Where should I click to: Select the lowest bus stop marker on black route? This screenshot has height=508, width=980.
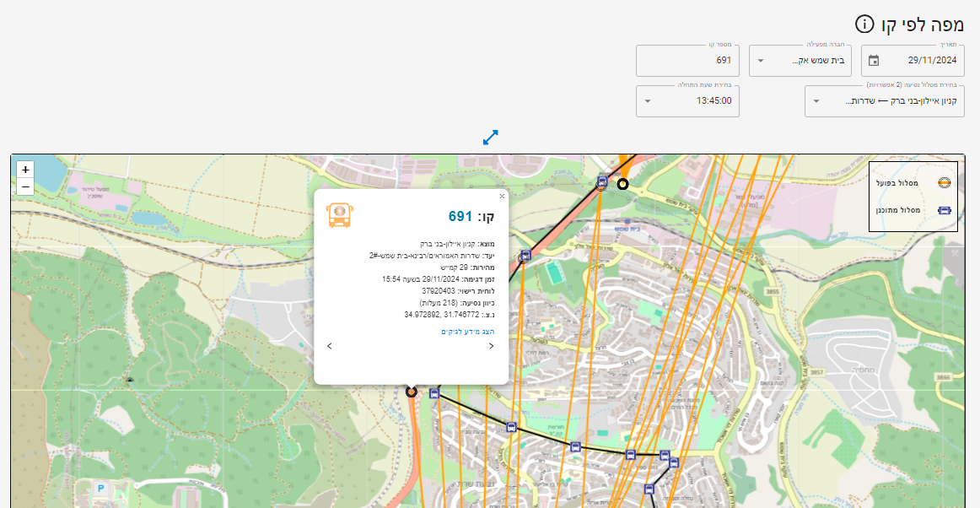(x=649, y=489)
